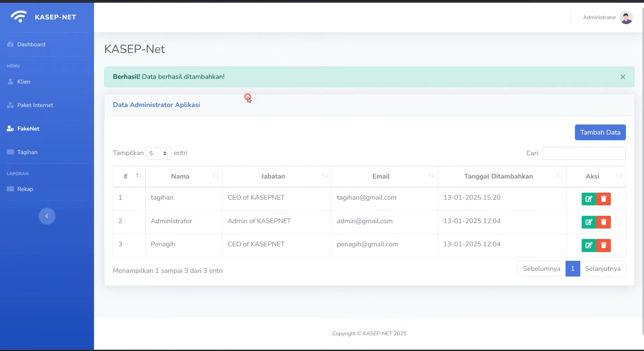Edit the Penagih row
This screenshot has height=351, width=644.
pos(589,245)
